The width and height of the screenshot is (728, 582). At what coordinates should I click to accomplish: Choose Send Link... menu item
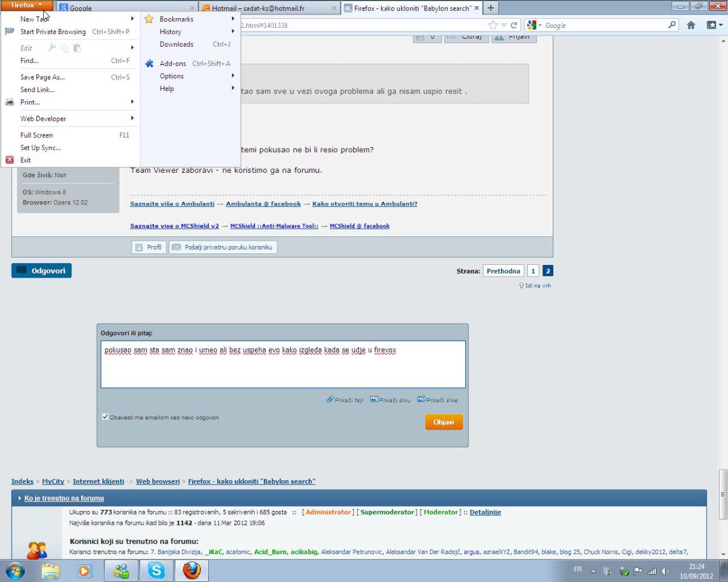tap(70, 90)
